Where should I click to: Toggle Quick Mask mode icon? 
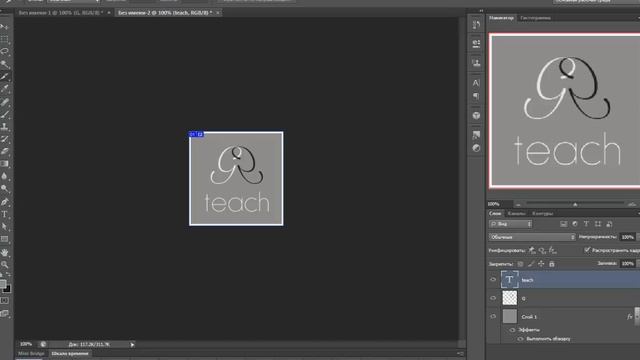tap(4, 301)
